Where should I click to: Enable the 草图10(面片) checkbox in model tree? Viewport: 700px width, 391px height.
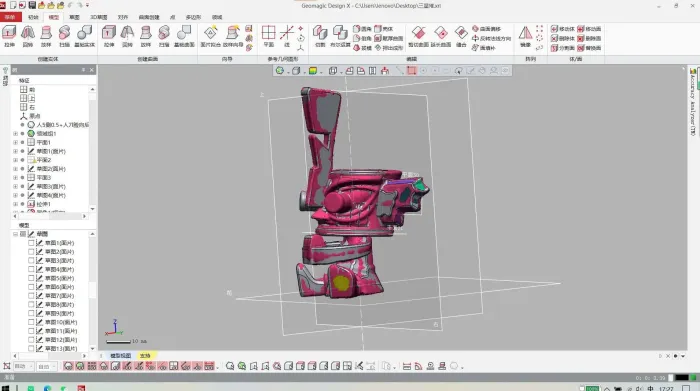point(31,322)
